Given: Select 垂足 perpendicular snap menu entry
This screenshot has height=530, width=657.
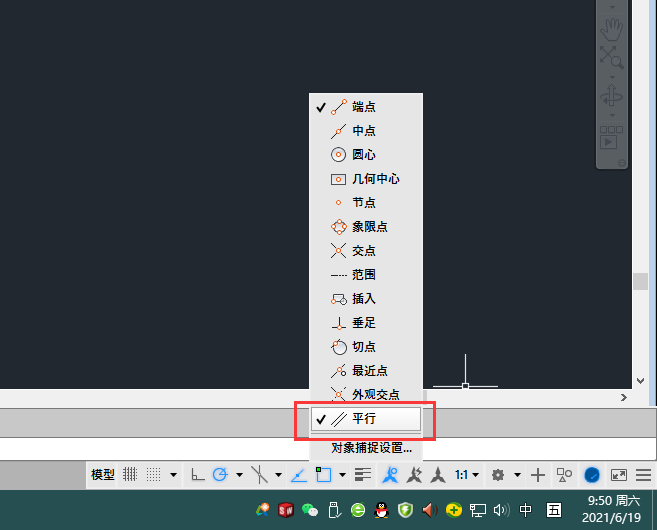Looking at the screenshot, I should pyautogui.click(x=365, y=323).
